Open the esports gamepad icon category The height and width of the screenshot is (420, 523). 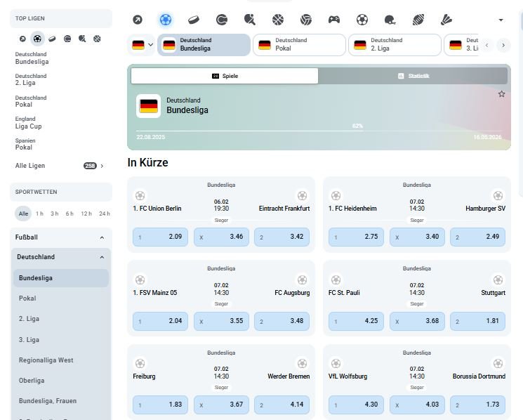(x=334, y=20)
